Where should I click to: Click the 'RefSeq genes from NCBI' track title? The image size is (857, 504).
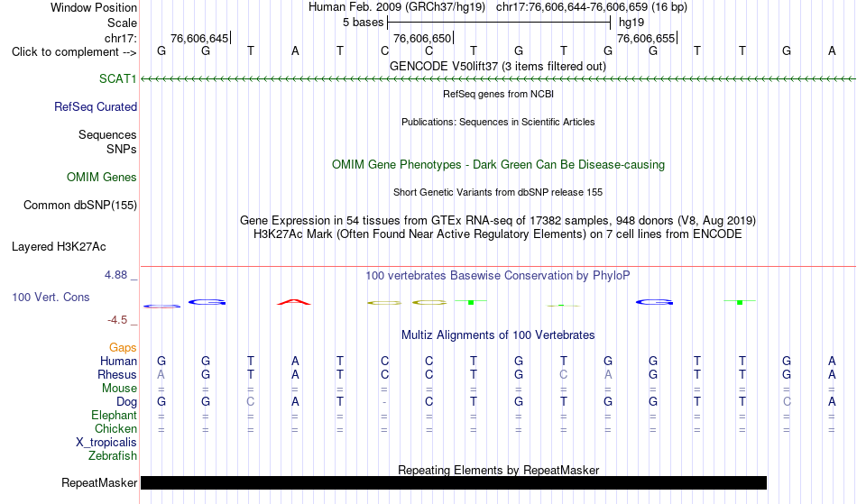(498, 94)
